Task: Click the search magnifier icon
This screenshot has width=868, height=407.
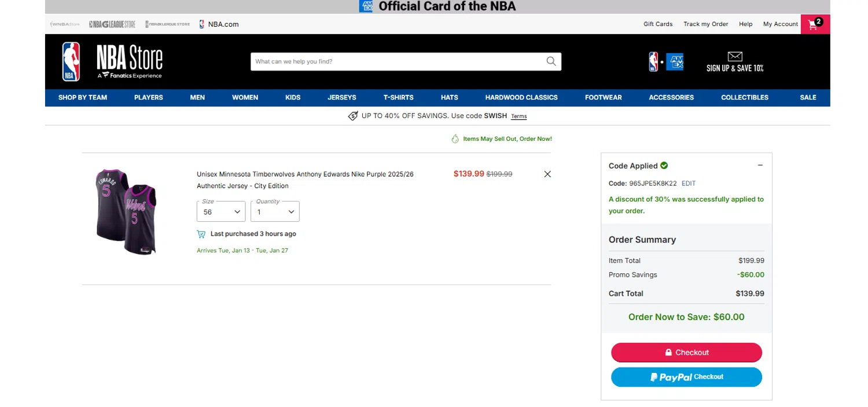Action: pyautogui.click(x=551, y=61)
